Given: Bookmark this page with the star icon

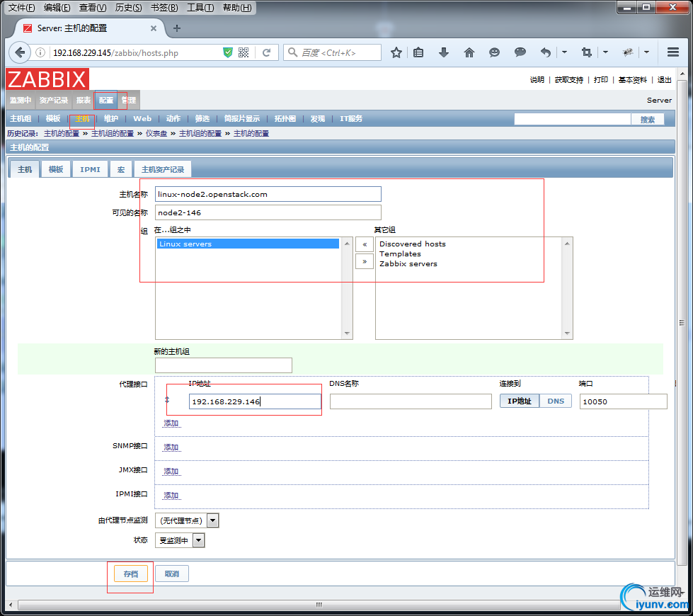Looking at the screenshot, I should click(396, 52).
